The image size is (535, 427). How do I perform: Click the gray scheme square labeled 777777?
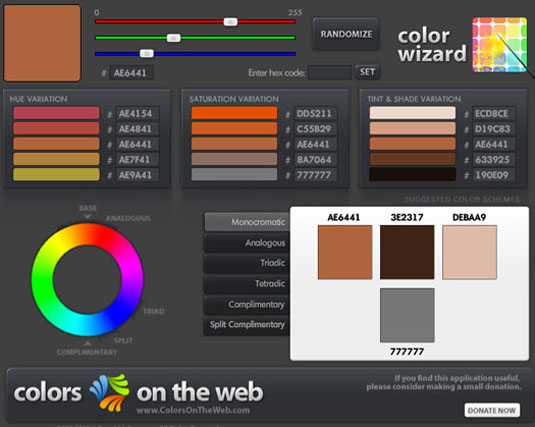pos(407,315)
